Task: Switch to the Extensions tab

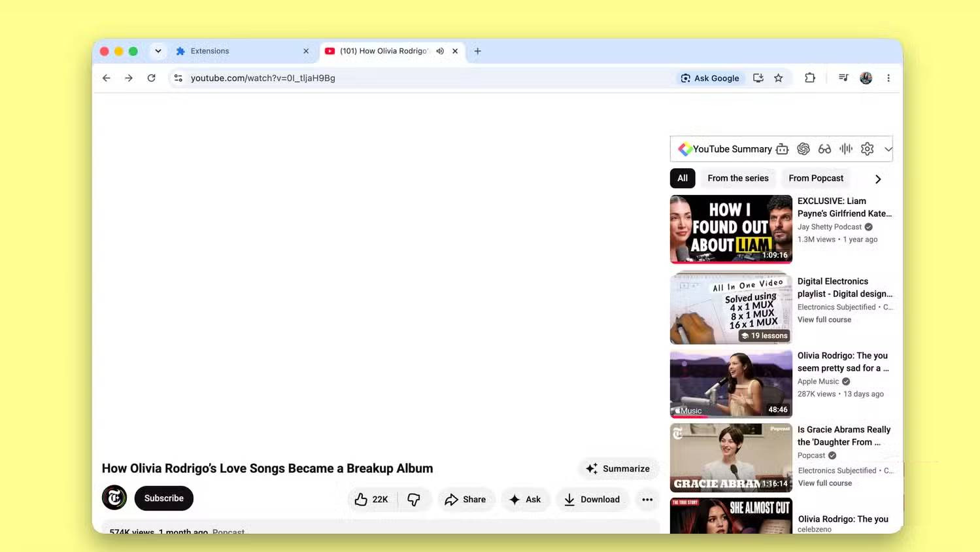Action: (x=242, y=51)
